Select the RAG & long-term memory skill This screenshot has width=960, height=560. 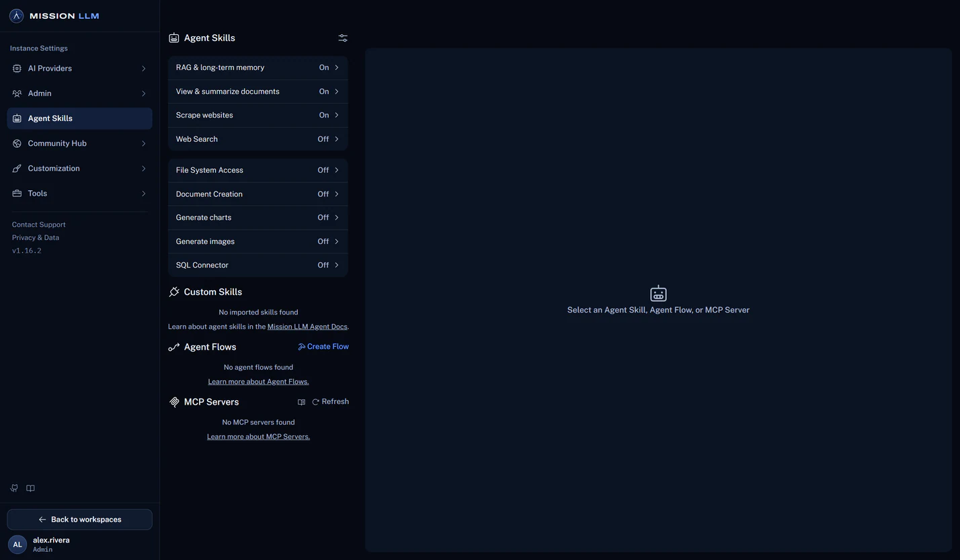[x=257, y=68]
